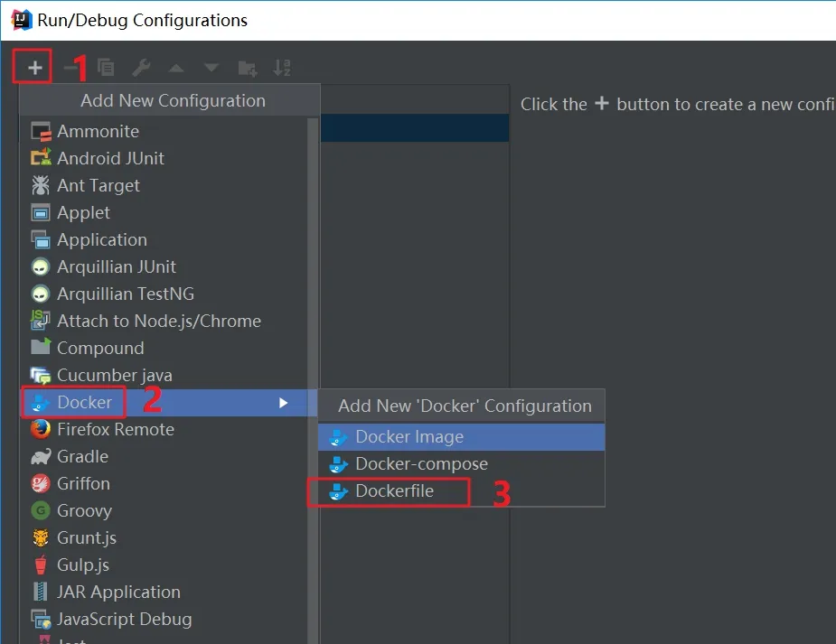This screenshot has width=836, height=644.
Task: Click the JavaScript Debug icon
Action: (x=41, y=620)
